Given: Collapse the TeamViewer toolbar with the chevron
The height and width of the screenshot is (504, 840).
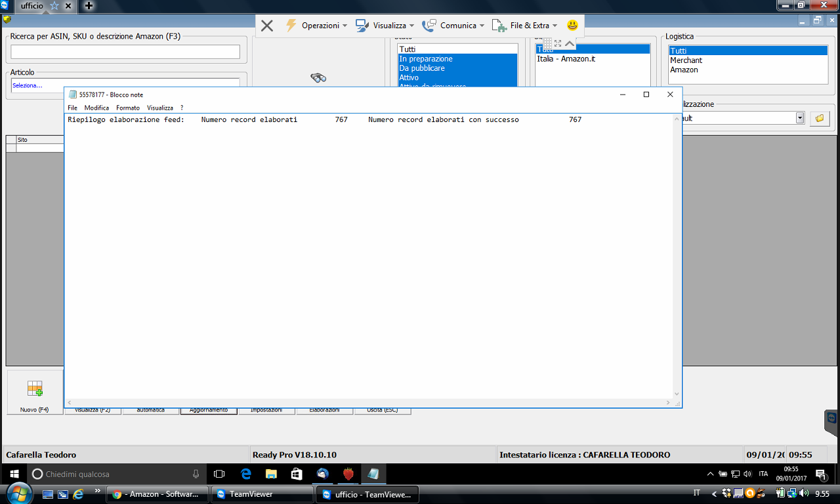Looking at the screenshot, I should pos(570,43).
